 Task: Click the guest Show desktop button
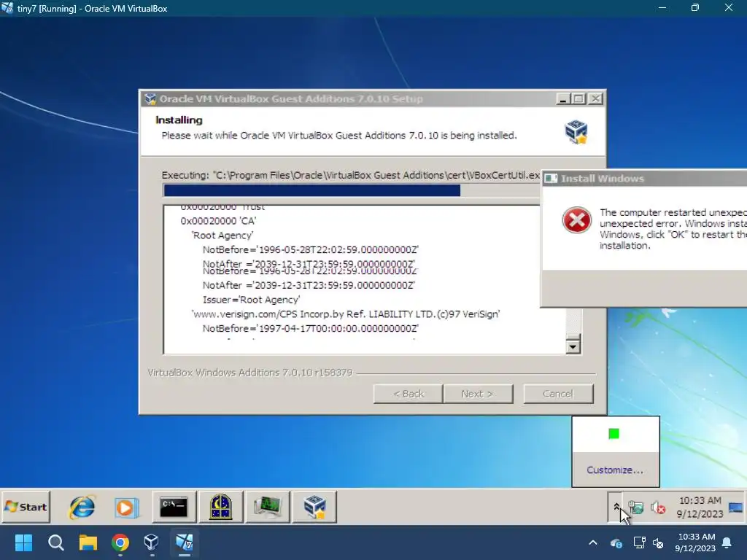(x=737, y=507)
